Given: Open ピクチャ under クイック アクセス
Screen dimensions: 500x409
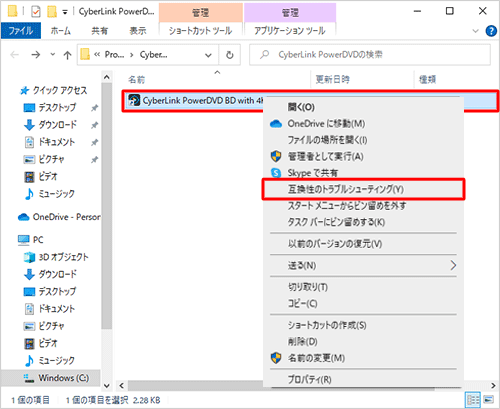Looking at the screenshot, I should [x=44, y=159].
